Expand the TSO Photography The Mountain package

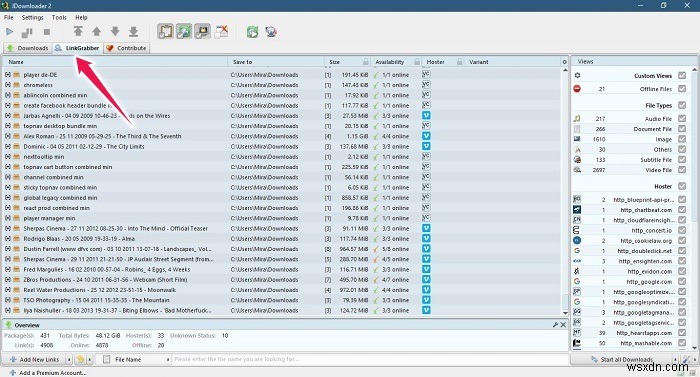[x=8, y=300]
